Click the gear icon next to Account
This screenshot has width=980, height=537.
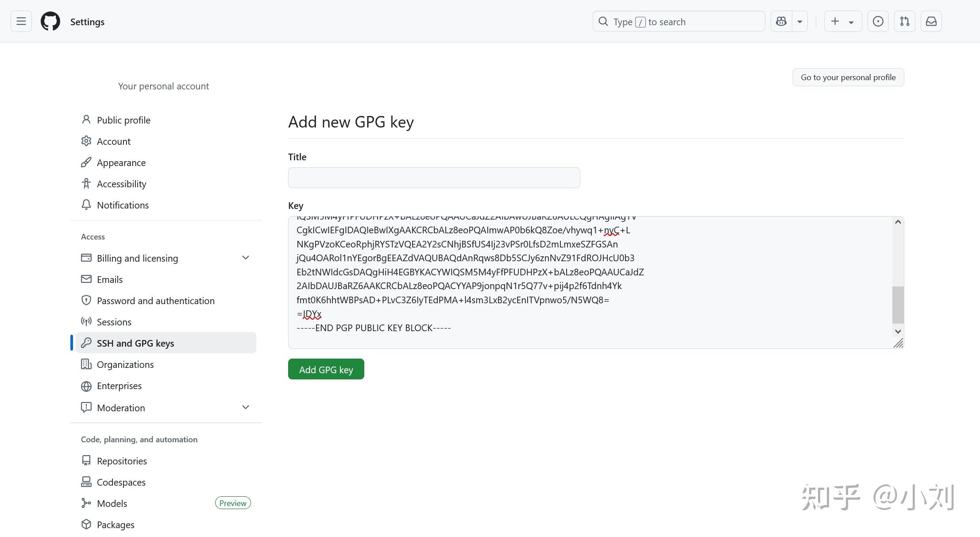pos(86,141)
